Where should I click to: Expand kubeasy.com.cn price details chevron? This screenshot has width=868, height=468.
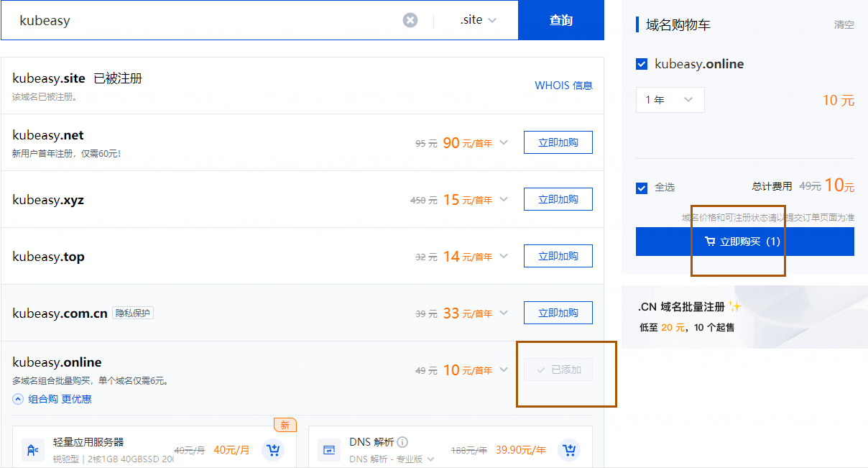(504, 313)
